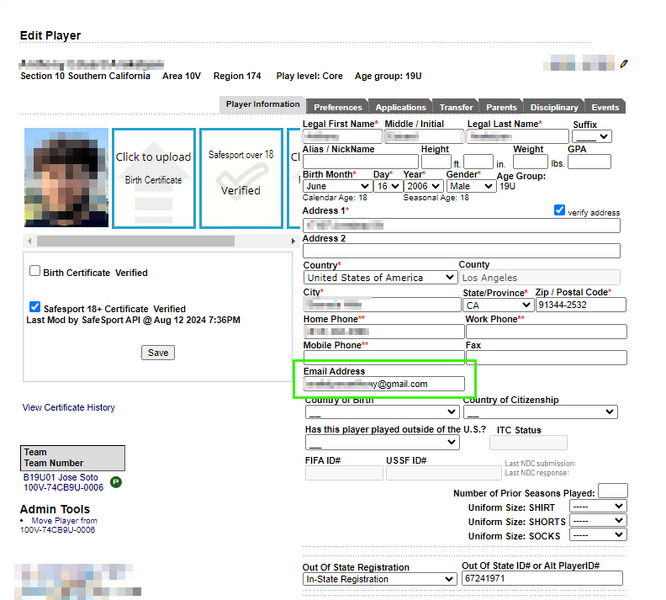
Task: Click the Legal First Name field
Action: pos(342,137)
